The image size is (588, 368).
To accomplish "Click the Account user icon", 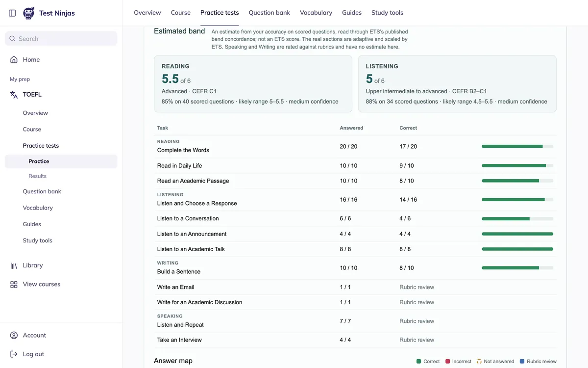I will point(14,335).
